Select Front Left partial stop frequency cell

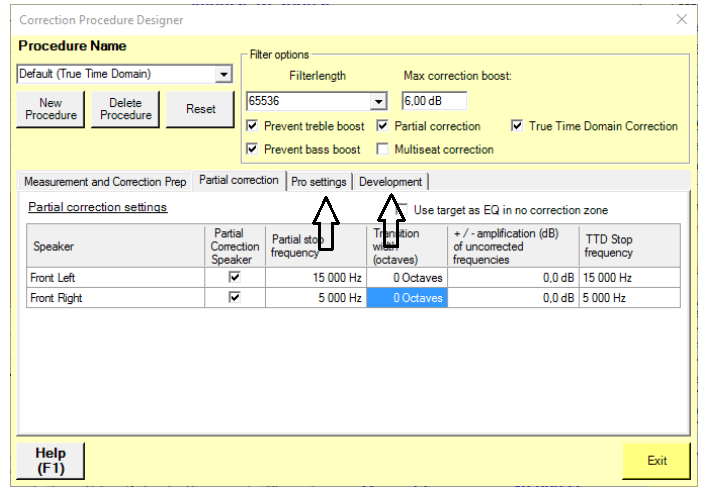(x=316, y=278)
